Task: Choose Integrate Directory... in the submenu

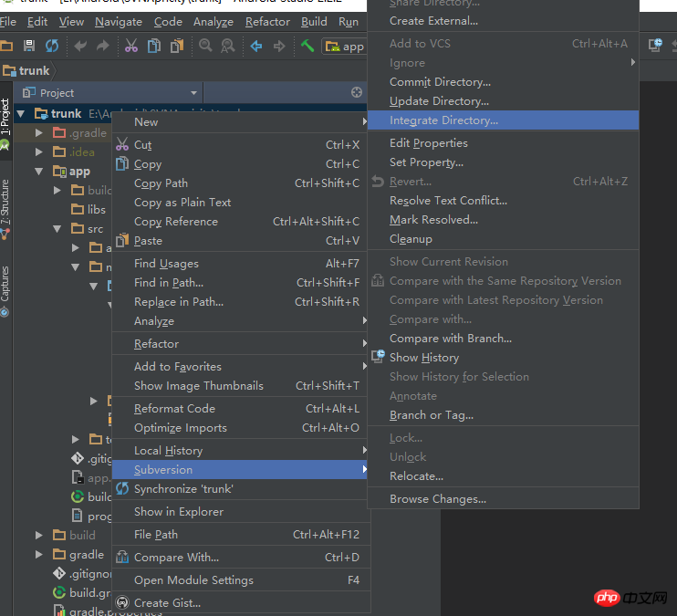Action: (443, 120)
